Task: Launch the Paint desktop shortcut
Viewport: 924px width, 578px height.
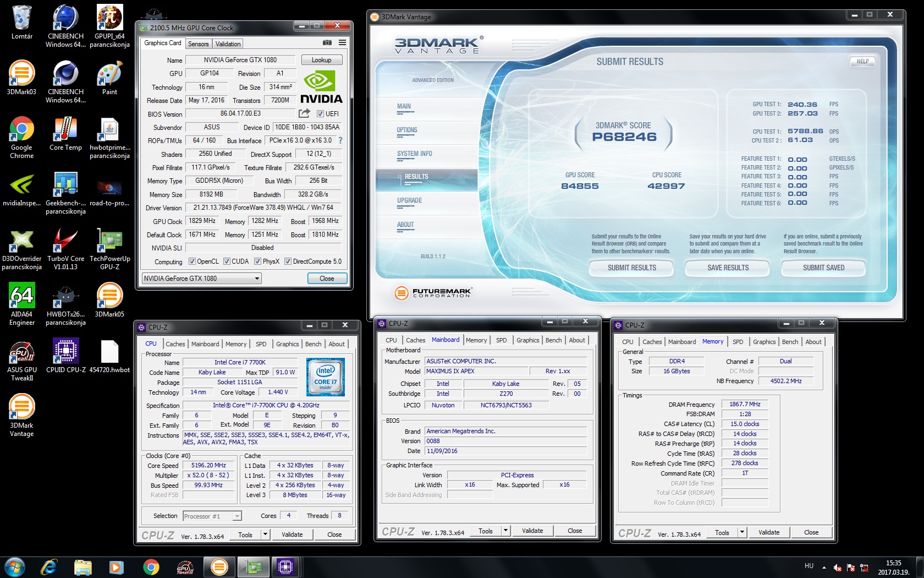Action: 109,78
